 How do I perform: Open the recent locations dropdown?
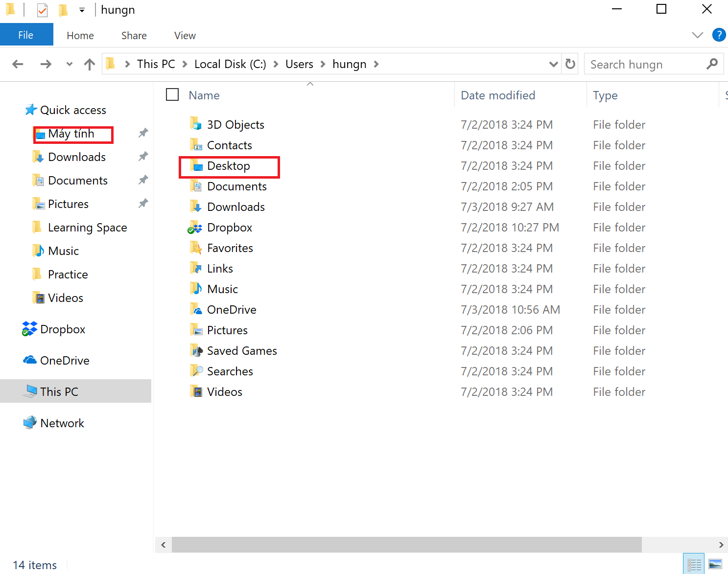coord(70,64)
